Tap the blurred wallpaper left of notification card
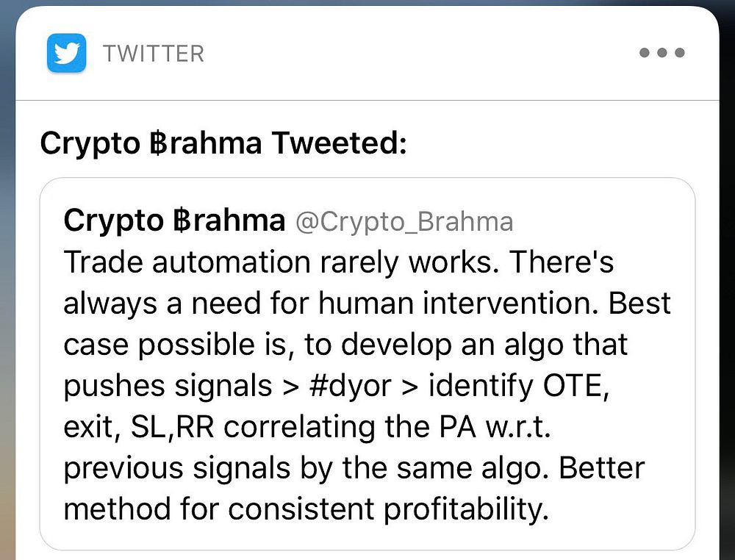The width and height of the screenshot is (735, 560). click(x=7, y=281)
